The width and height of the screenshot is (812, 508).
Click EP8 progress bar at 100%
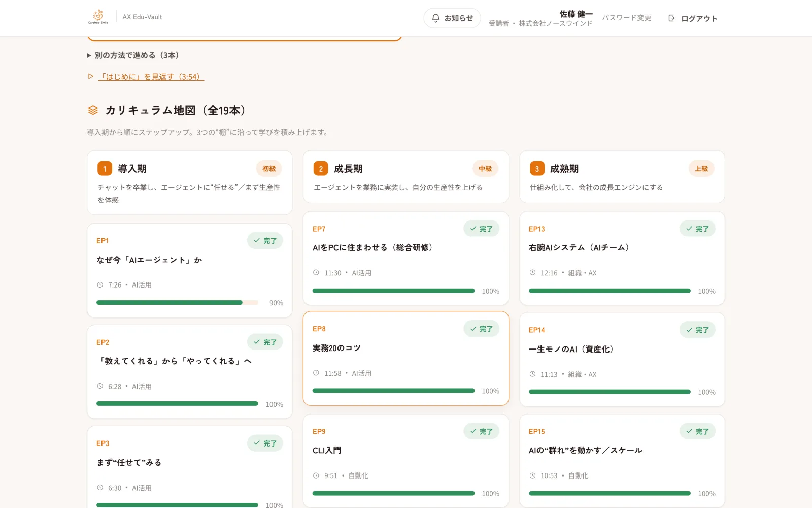click(x=393, y=391)
